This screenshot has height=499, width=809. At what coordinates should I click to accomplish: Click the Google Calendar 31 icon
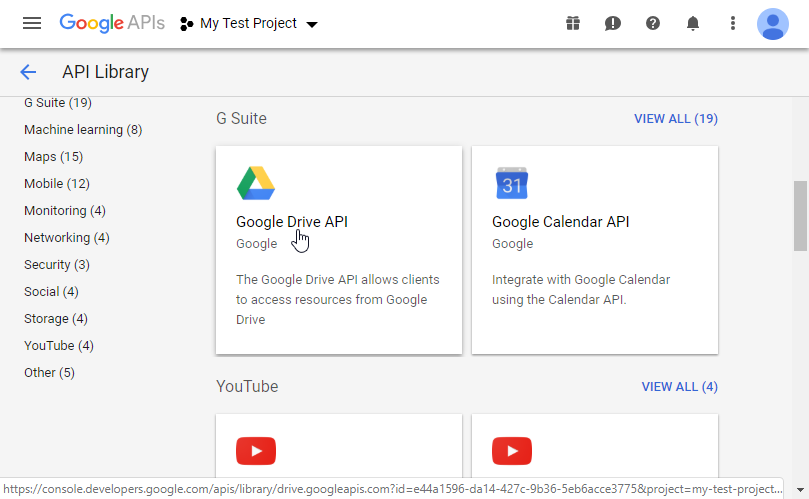click(x=512, y=183)
